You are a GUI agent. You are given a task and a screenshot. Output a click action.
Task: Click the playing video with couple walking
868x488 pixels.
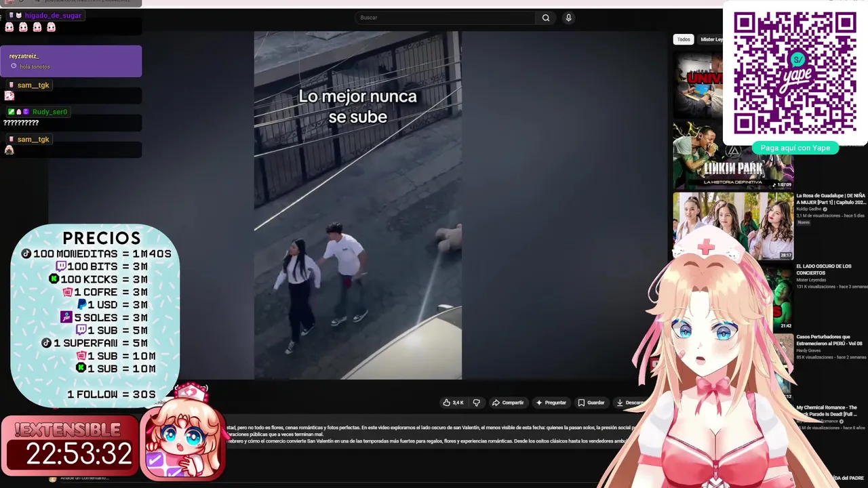(358, 205)
